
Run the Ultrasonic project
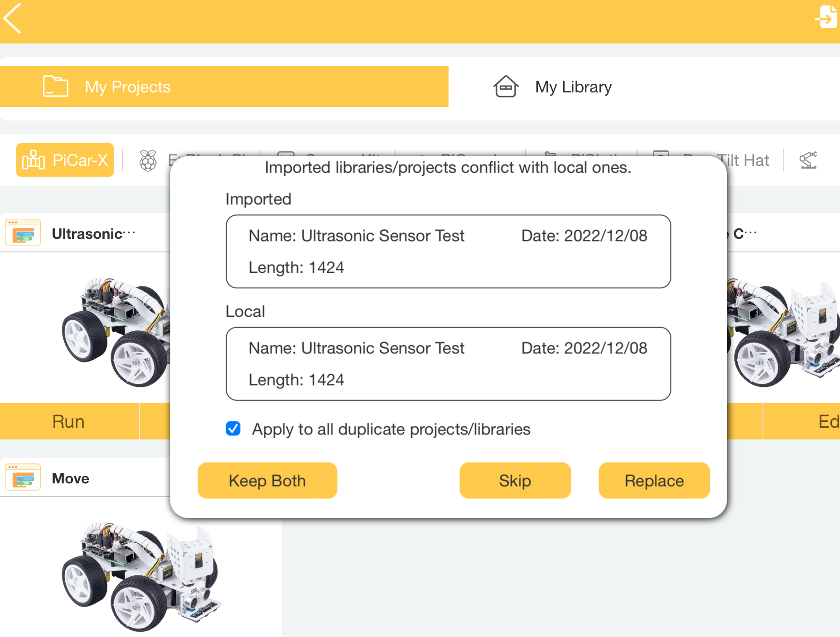(69, 421)
